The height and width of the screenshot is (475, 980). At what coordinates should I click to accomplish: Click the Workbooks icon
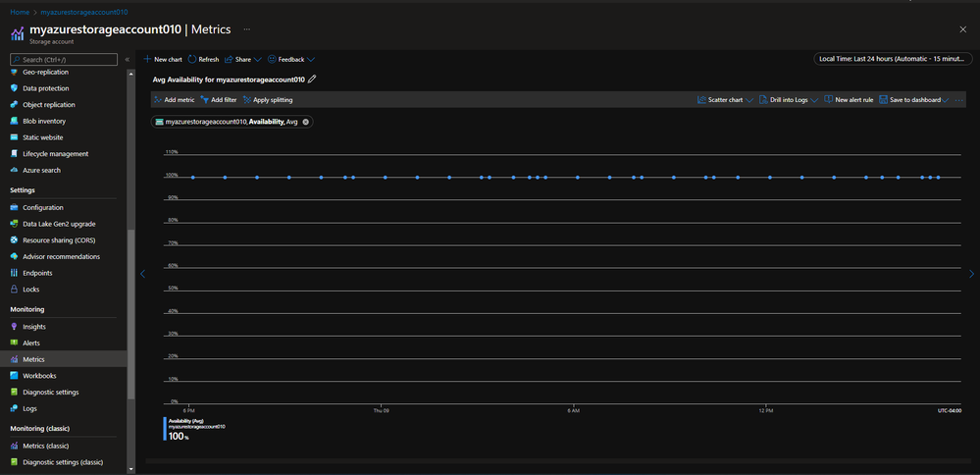(14, 376)
